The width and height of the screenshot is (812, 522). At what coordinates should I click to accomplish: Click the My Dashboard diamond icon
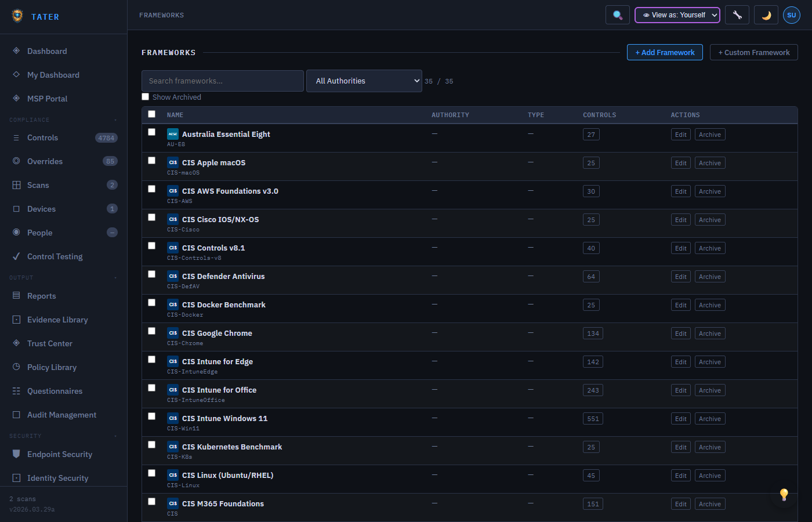point(16,74)
